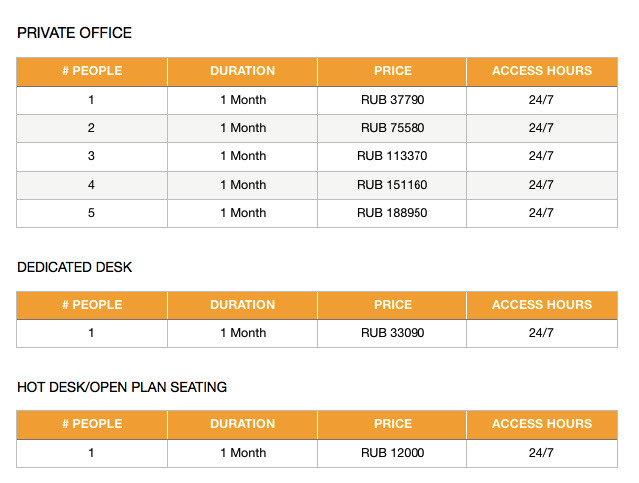This screenshot has height=483, width=639.
Task: Click # PEOPLE header in Private Office table
Action: [92, 71]
